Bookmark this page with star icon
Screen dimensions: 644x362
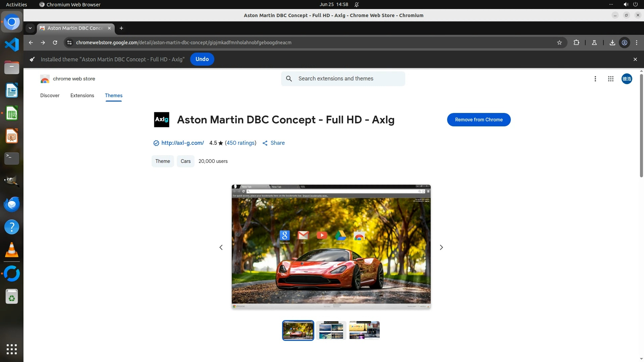(x=559, y=43)
